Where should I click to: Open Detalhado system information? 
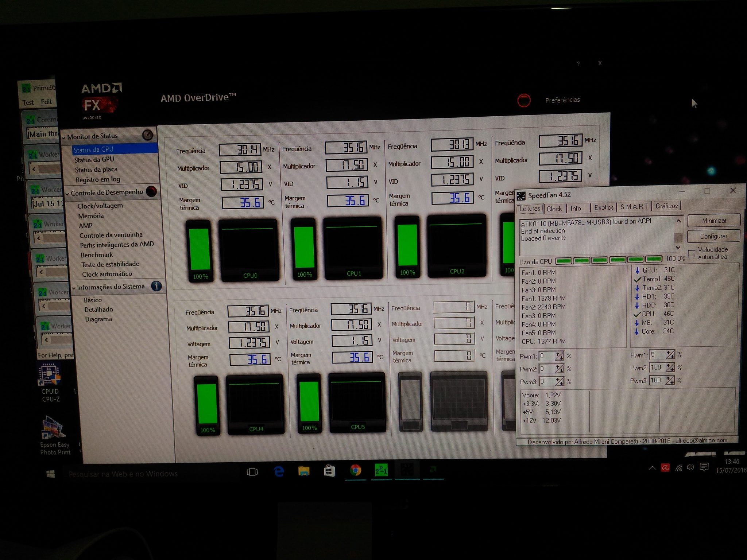coord(98,310)
